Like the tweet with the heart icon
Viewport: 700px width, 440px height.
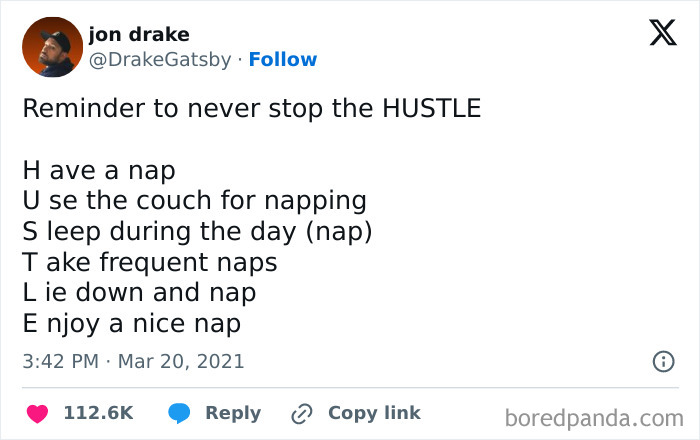(x=37, y=413)
